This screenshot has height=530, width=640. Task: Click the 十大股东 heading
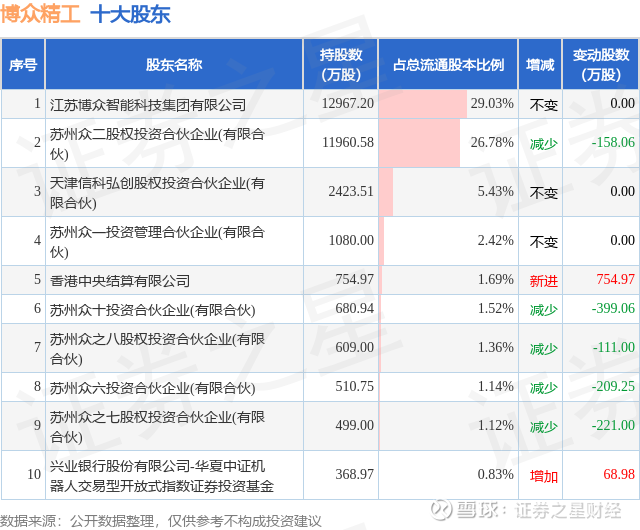pyautogui.click(x=130, y=14)
